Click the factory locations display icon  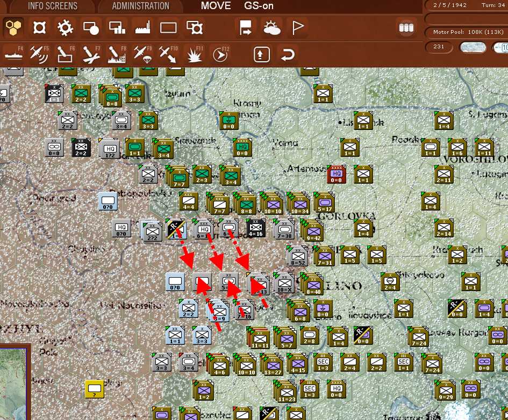point(142,27)
